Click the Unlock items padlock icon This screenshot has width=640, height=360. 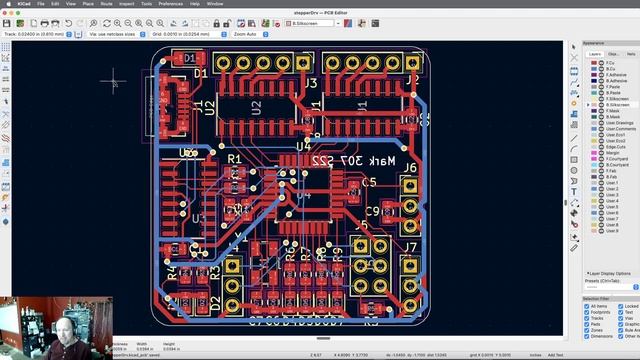click(x=227, y=24)
